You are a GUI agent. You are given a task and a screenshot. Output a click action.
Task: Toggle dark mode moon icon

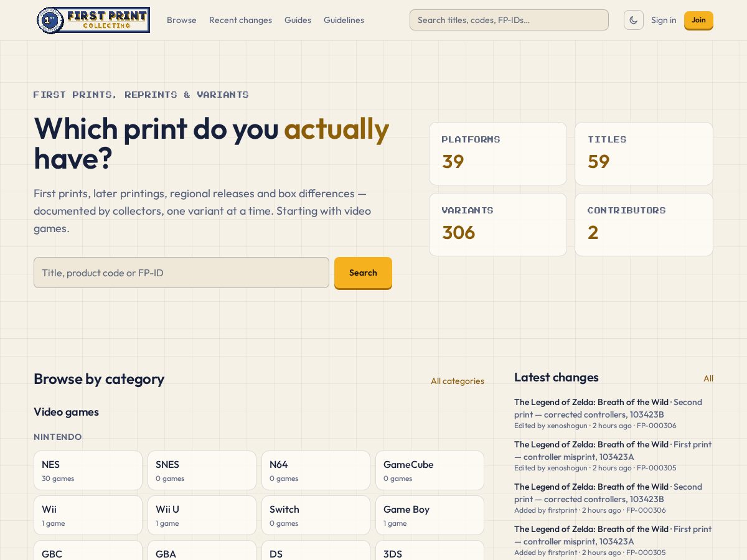634,20
